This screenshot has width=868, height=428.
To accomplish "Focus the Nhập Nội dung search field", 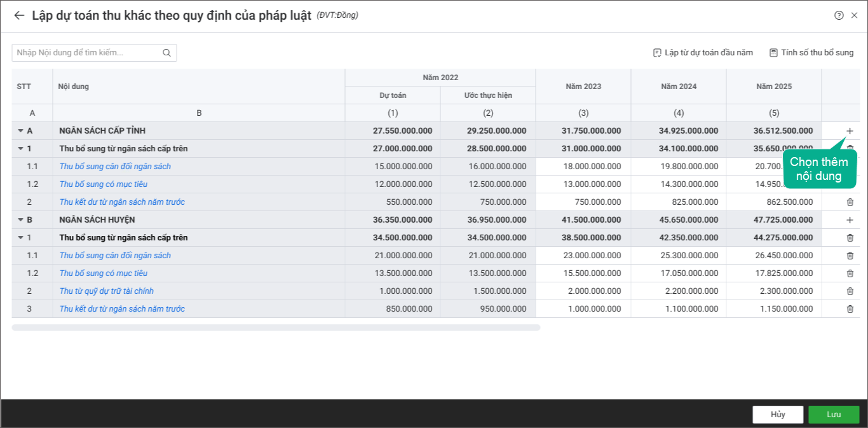I will coord(86,53).
